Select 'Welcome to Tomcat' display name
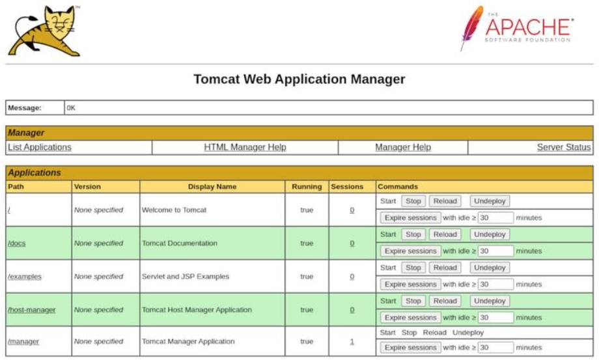The height and width of the screenshot is (364, 599). (x=174, y=210)
